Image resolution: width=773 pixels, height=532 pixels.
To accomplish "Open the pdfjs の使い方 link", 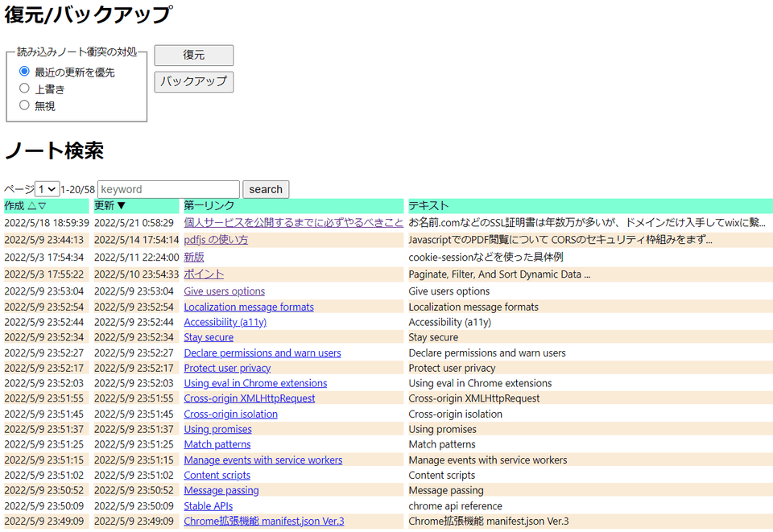I will pyautogui.click(x=216, y=240).
